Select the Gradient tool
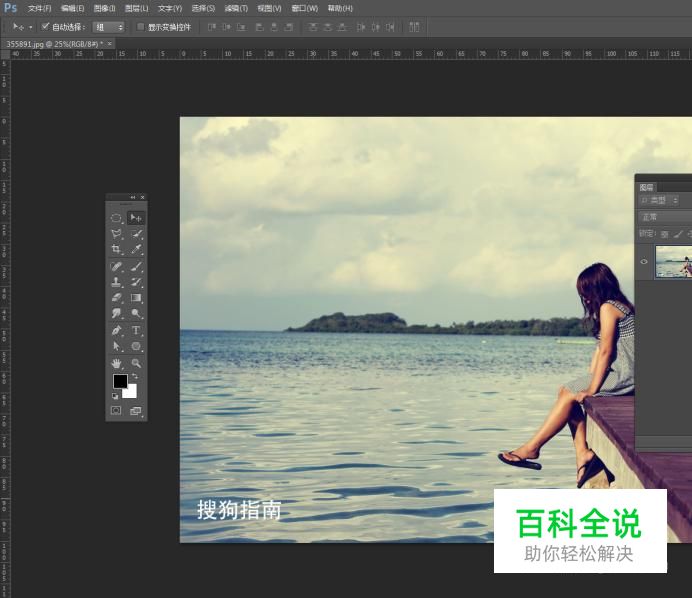 pyautogui.click(x=136, y=298)
